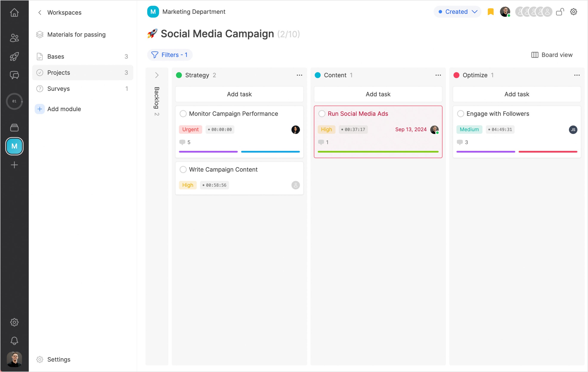
Task: Open the Strategy column options menu
Action: (299, 75)
